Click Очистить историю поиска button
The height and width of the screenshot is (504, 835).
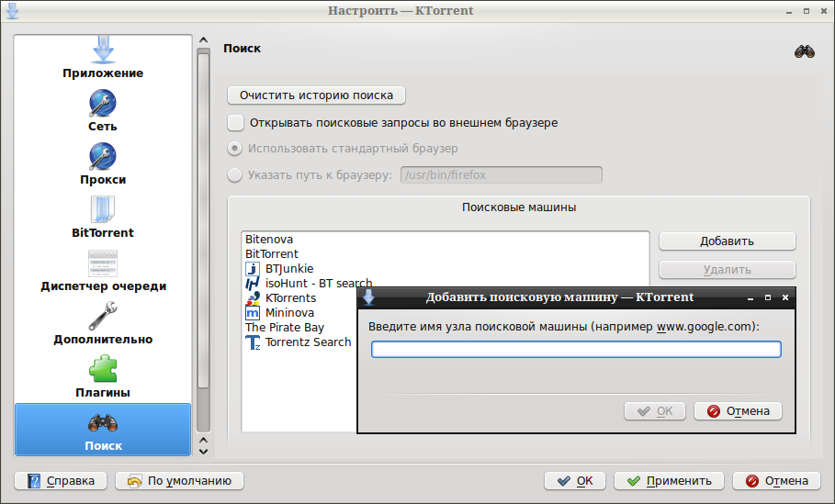tap(316, 95)
